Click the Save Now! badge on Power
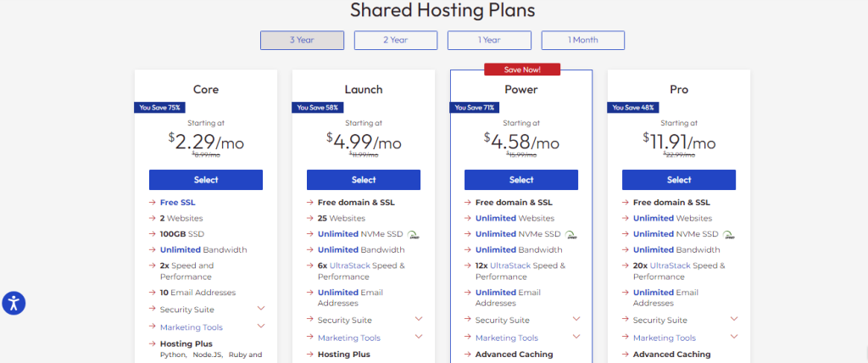This screenshot has height=363, width=868. tap(521, 69)
